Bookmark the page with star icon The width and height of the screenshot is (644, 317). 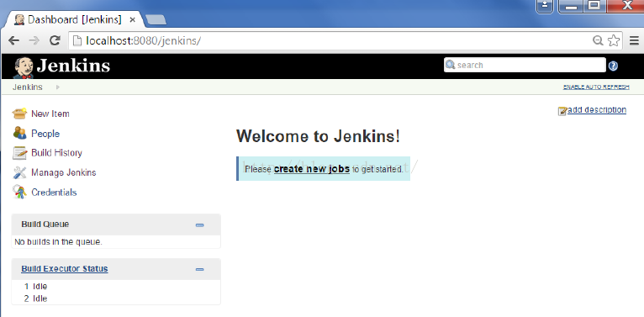click(614, 40)
